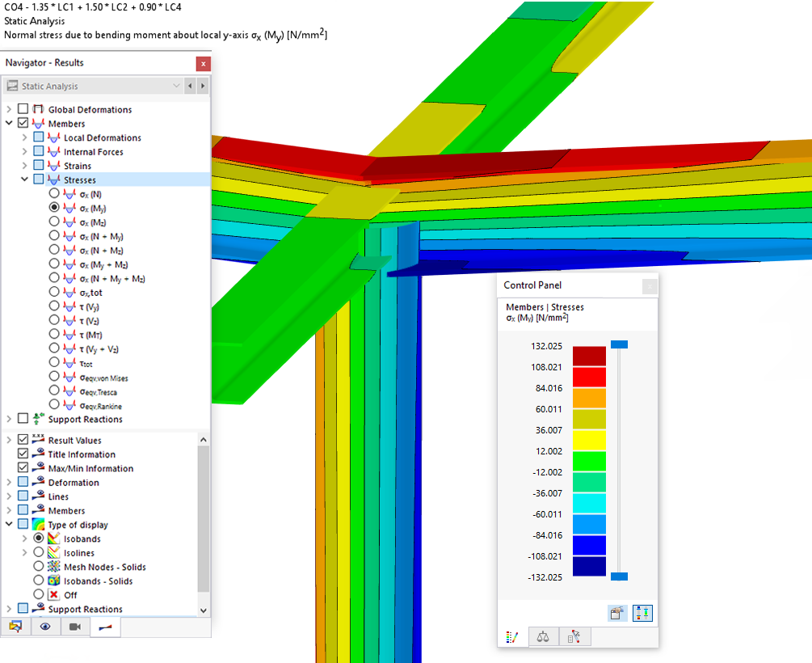This screenshot has height=663, width=812.
Task: Click the Result Values icon
Action: pyautogui.click(x=38, y=440)
